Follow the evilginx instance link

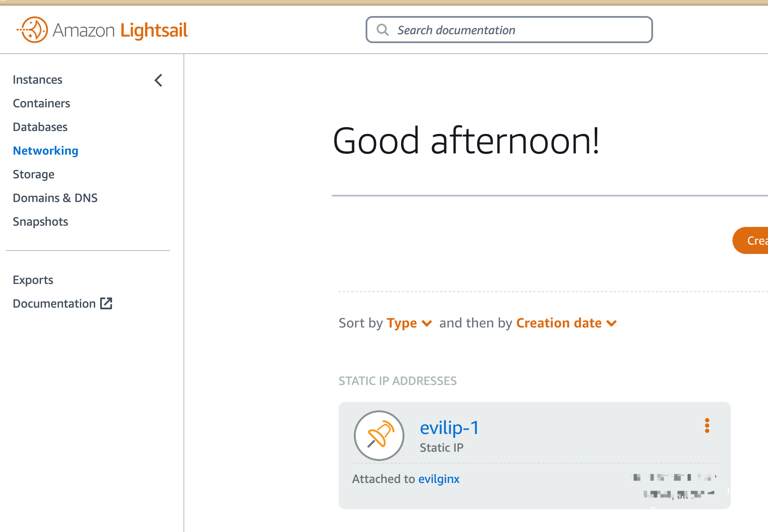(439, 479)
